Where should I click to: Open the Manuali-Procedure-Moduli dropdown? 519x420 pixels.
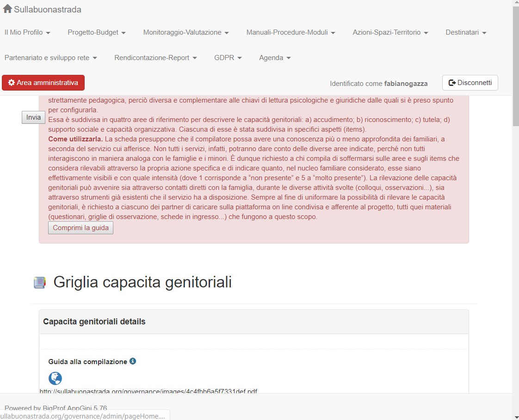290,32
